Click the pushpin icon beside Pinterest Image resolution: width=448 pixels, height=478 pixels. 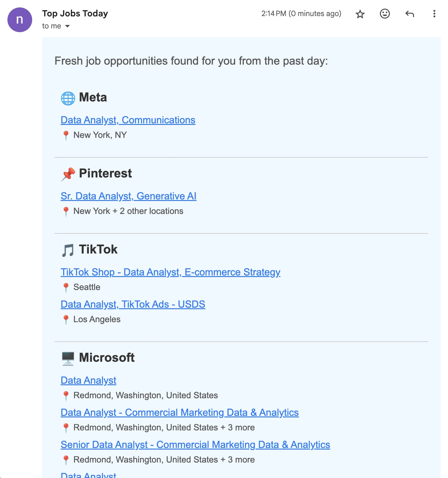click(x=68, y=173)
